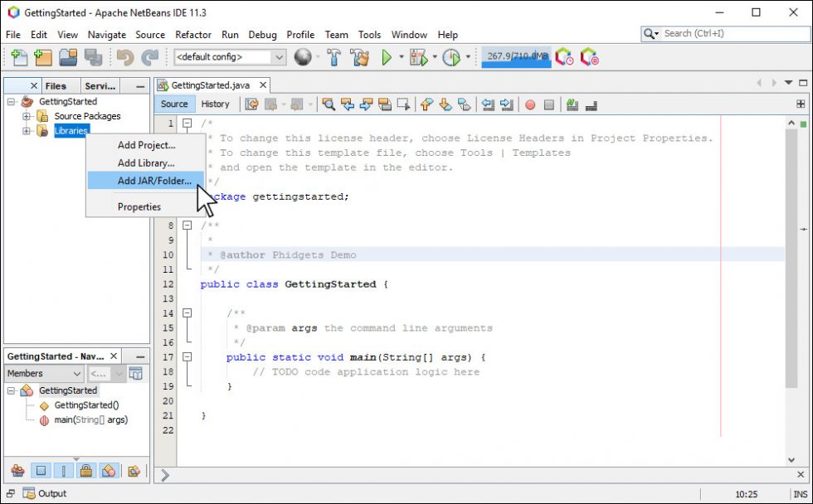
Task: Click the Find Selection magnifier icon in the editor toolbar
Action: coord(328,104)
